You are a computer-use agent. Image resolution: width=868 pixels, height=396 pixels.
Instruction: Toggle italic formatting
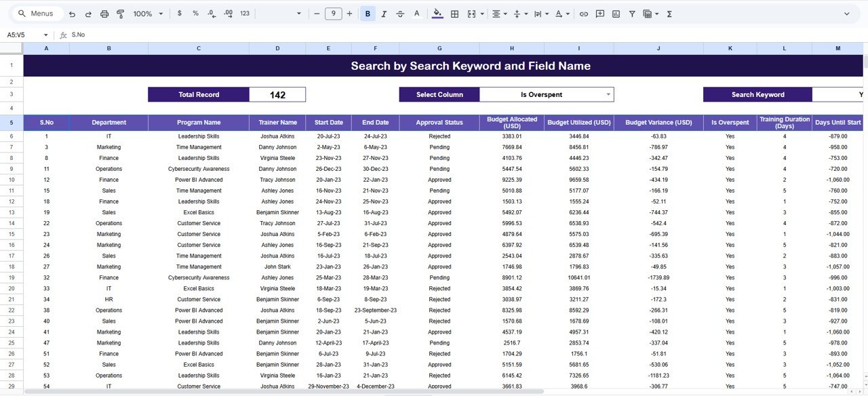coord(383,13)
